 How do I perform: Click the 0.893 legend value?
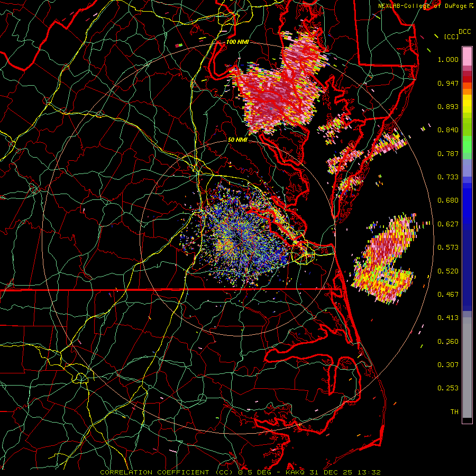[448, 106]
